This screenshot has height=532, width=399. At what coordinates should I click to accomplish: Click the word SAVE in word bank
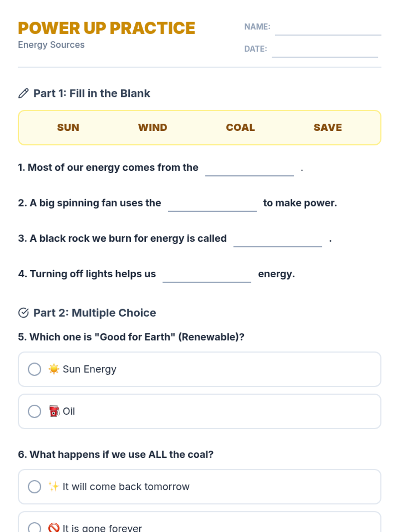point(328,128)
